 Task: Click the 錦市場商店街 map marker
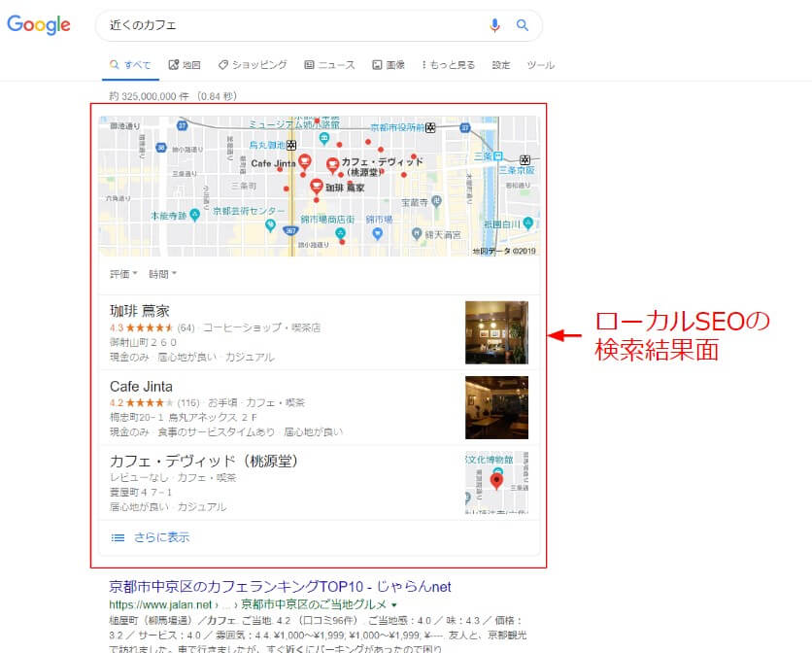pos(341,234)
